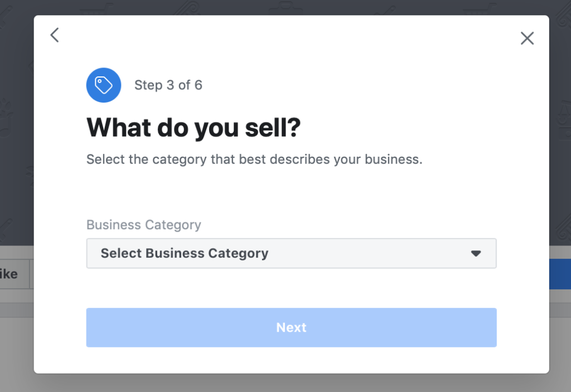Click blank space between dropdown and Next button
The height and width of the screenshot is (392, 571).
(x=291, y=288)
